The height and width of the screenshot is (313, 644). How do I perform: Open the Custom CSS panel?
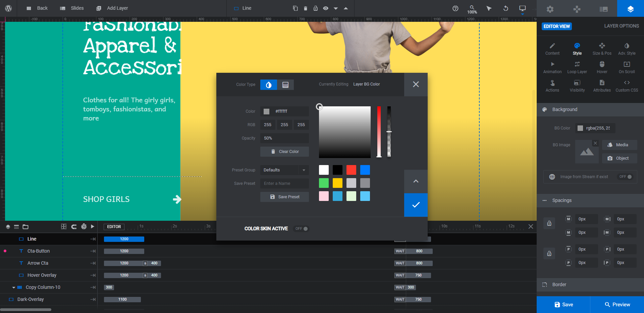point(627,86)
